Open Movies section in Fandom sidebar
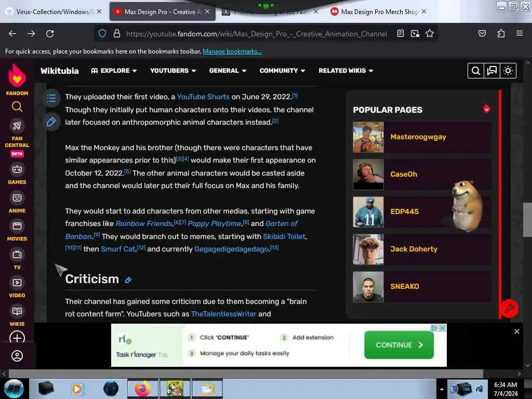532x399 pixels. tap(17, 231)
